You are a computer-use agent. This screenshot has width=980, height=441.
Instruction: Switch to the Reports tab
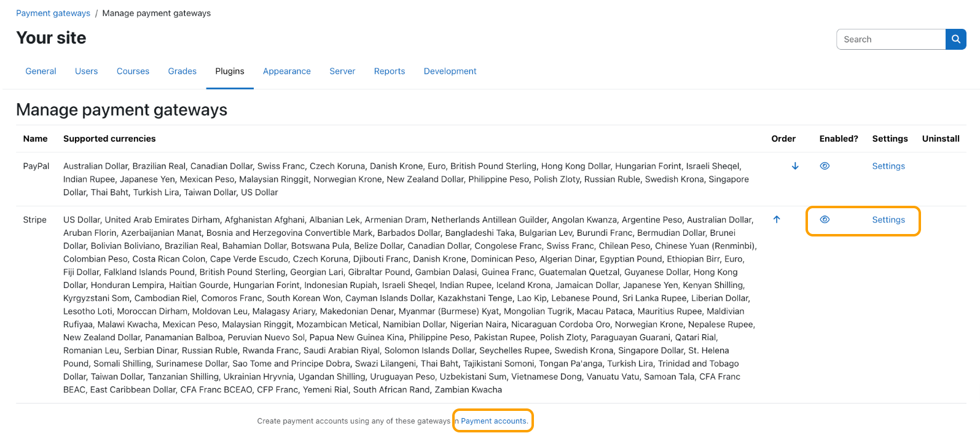pos(390,71)
